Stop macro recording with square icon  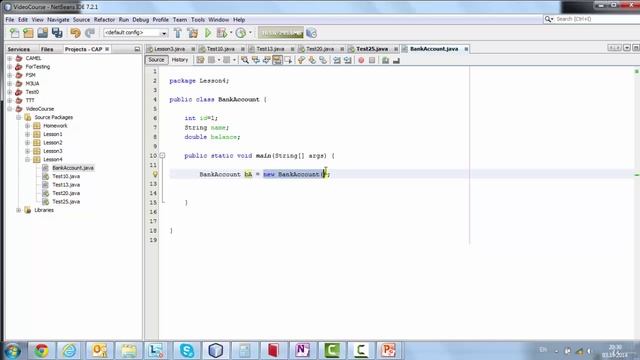click(372, 60)
